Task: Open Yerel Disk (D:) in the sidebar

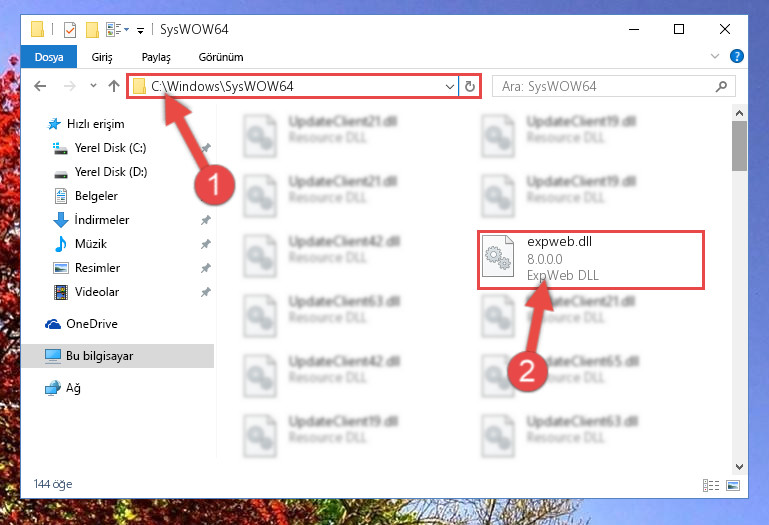Action: click(x=111, y=172)
